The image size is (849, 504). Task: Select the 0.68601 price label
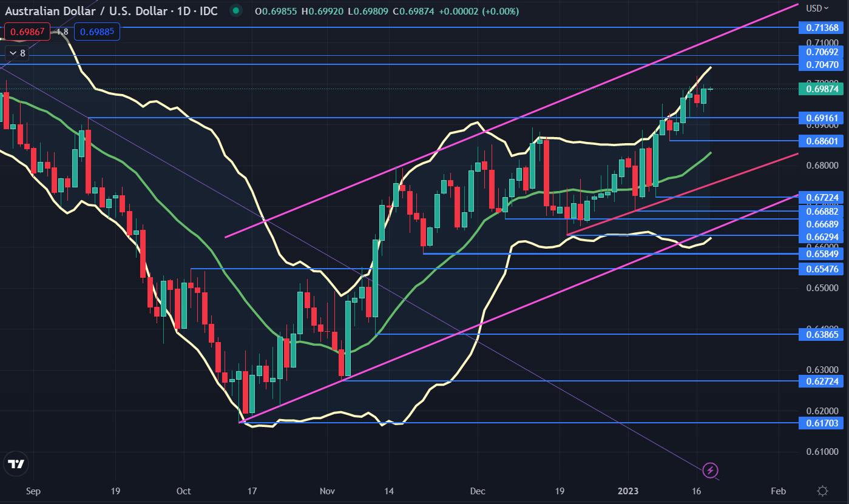pyautogui.click(x=822, y=141)
